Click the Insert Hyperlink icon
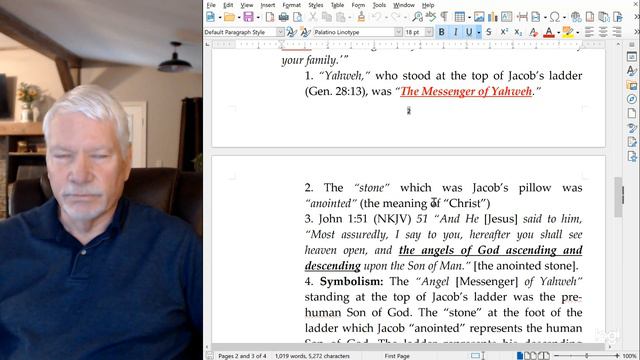Screen dimensions: 640x360 [576, 17]
